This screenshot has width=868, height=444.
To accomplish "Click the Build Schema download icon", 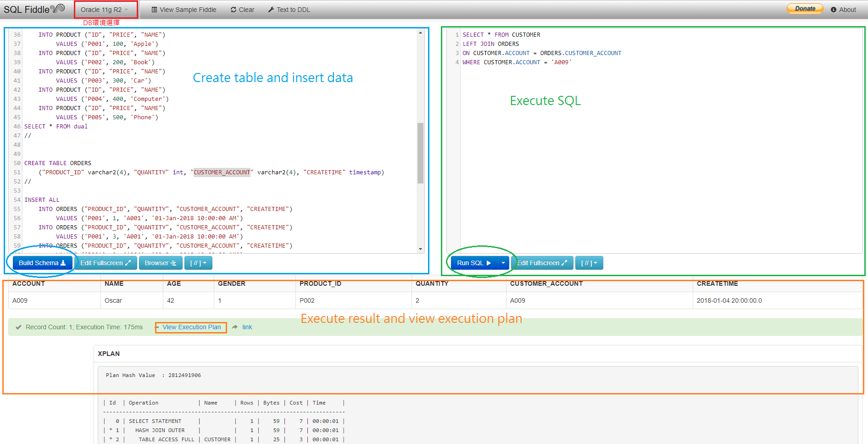I will pos(63,263).
